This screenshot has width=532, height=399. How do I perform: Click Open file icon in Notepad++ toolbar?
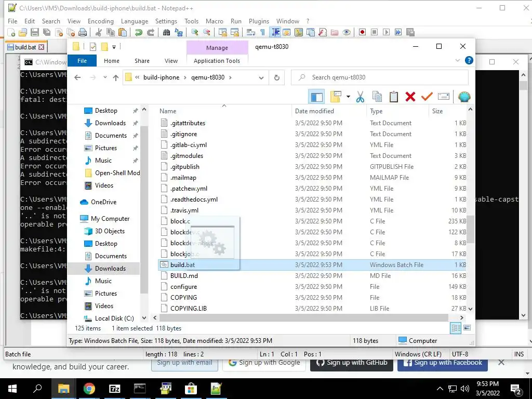point(23,32)
